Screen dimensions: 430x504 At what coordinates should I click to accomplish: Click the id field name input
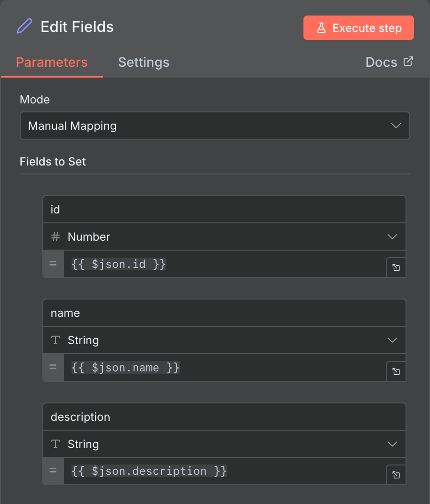pos(224,210)
